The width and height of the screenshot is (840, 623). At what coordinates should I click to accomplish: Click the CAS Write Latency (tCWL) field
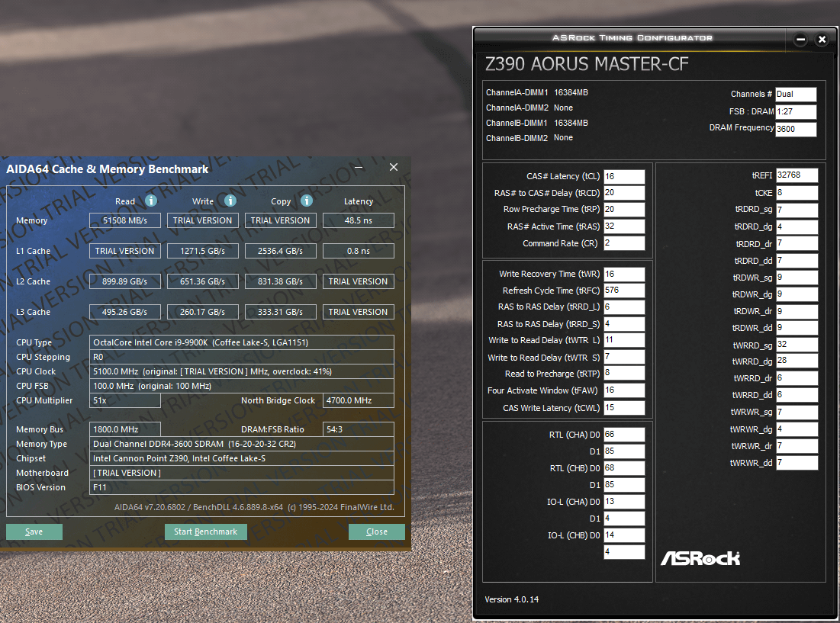pyautogui.click(x=624, y=408)
